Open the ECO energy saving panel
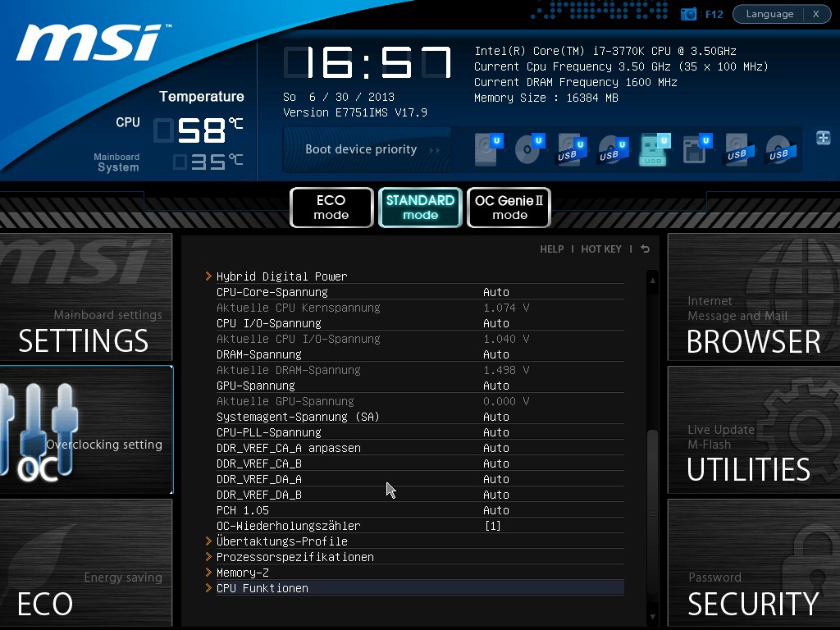Image resolution: width=840 pixels, height=630 pixels. 85,563
